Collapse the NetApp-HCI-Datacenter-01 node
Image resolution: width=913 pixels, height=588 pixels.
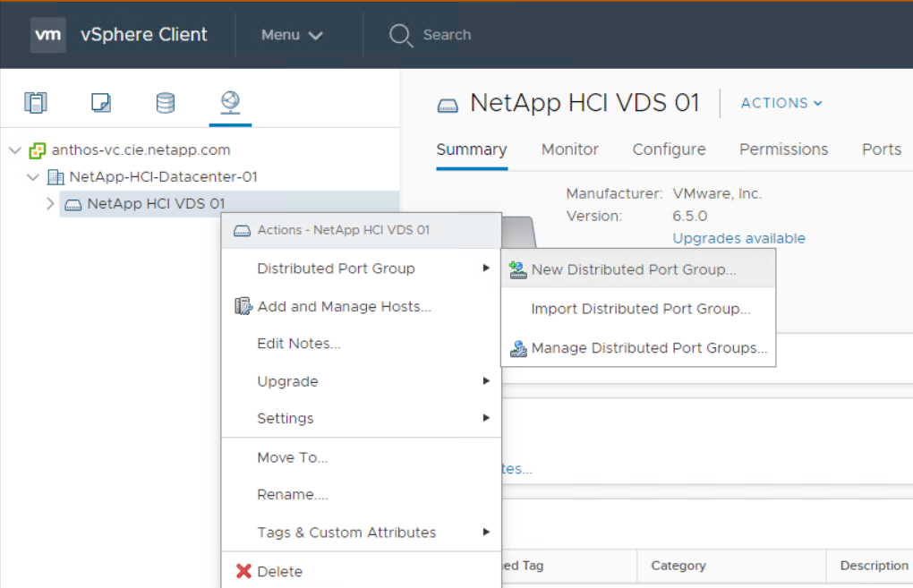point(33,177)
